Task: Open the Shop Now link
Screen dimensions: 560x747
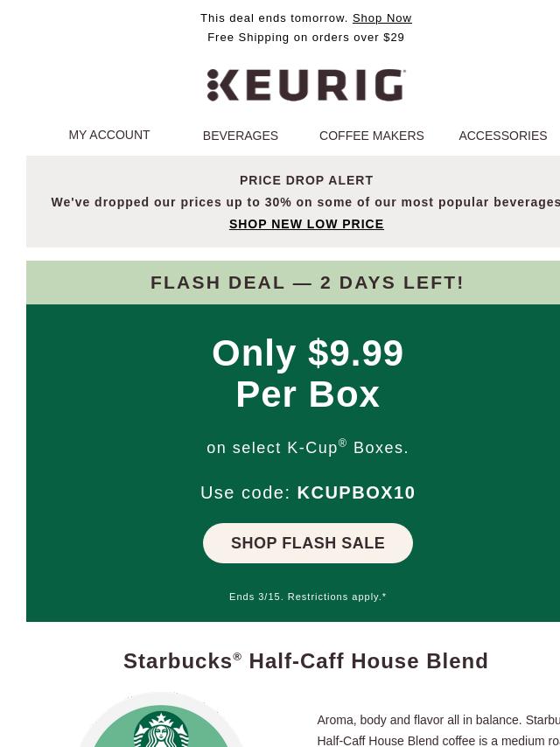Action: (381, 18)
